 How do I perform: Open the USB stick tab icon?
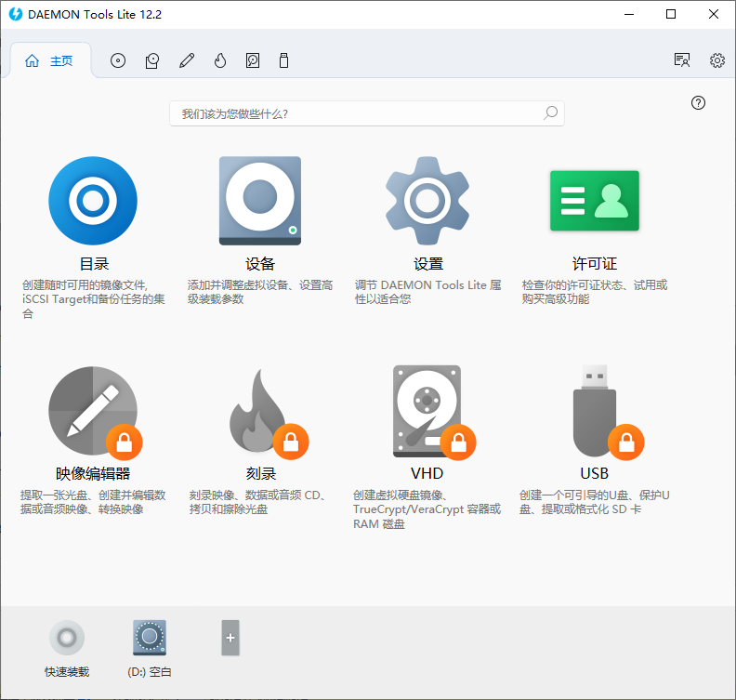[283, 60]
